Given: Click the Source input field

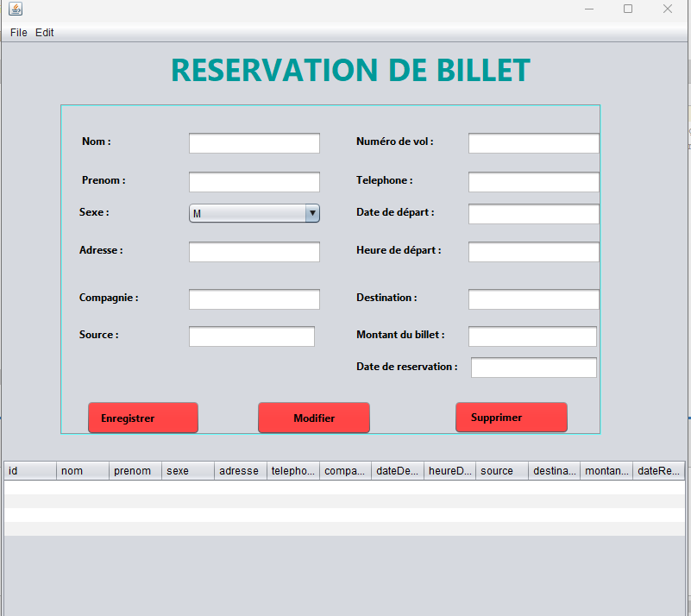Looking at the screenshot, I should pyautogui.click(x=251, y=336).
